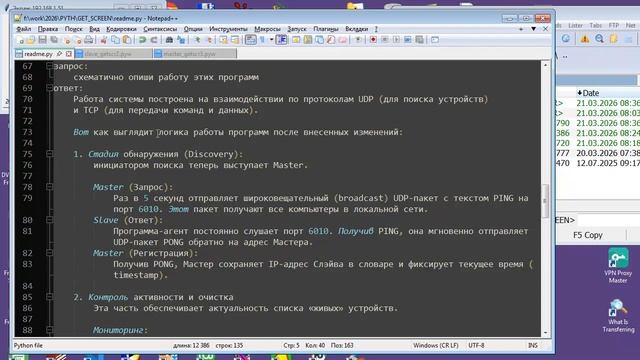Screen dimensions: 640x360
Task: Click the Zoom Out toolbar icon
Action: click(x=209, y=40)
